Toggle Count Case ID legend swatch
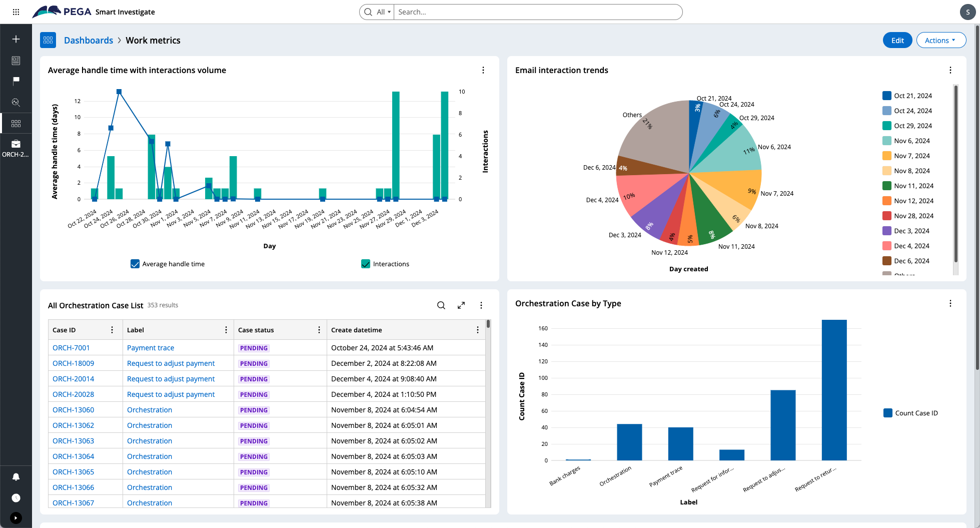 [x=888, y=413]
